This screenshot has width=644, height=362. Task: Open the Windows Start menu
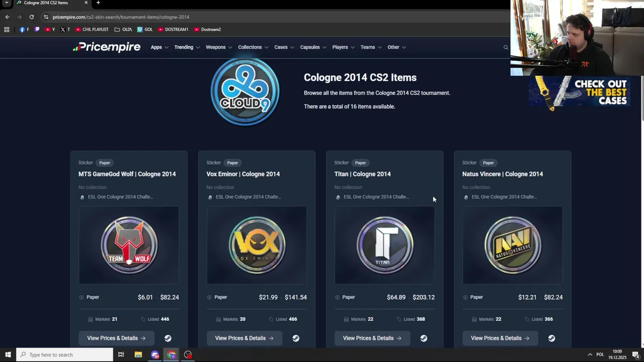8,354
